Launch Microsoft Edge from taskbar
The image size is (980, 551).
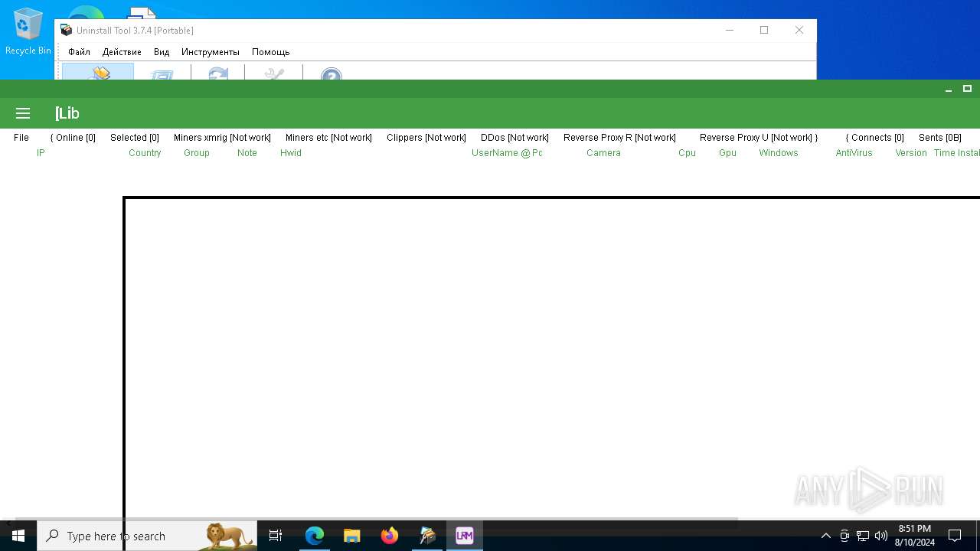point(315,536)
